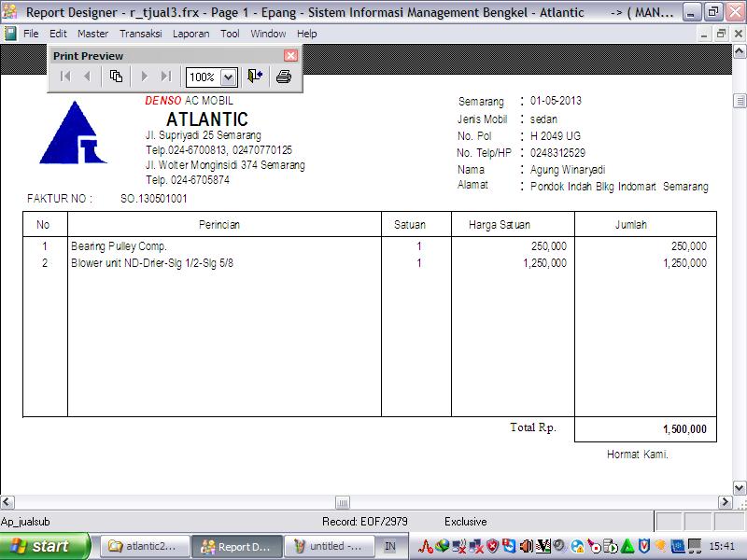Click the Windows start button
The width and height of the screenshot is (747, 560).
pyautogui.click(x=45, y=546)
